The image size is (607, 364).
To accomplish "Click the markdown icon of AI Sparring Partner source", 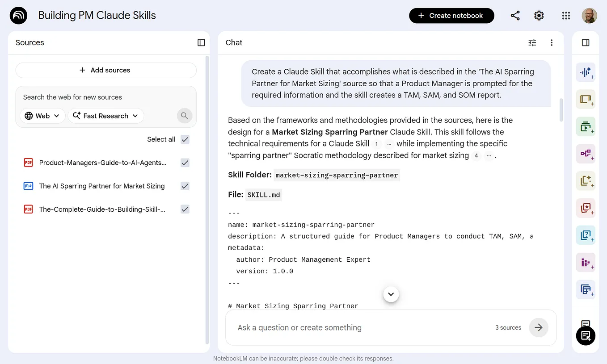I will [28, 186].
